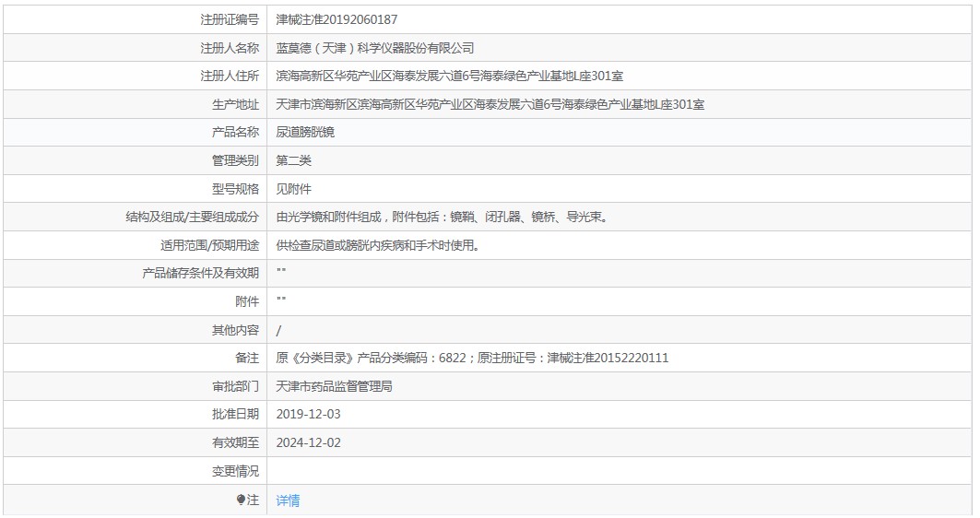Click the 备注 remark text

click(x=472, y=358)
